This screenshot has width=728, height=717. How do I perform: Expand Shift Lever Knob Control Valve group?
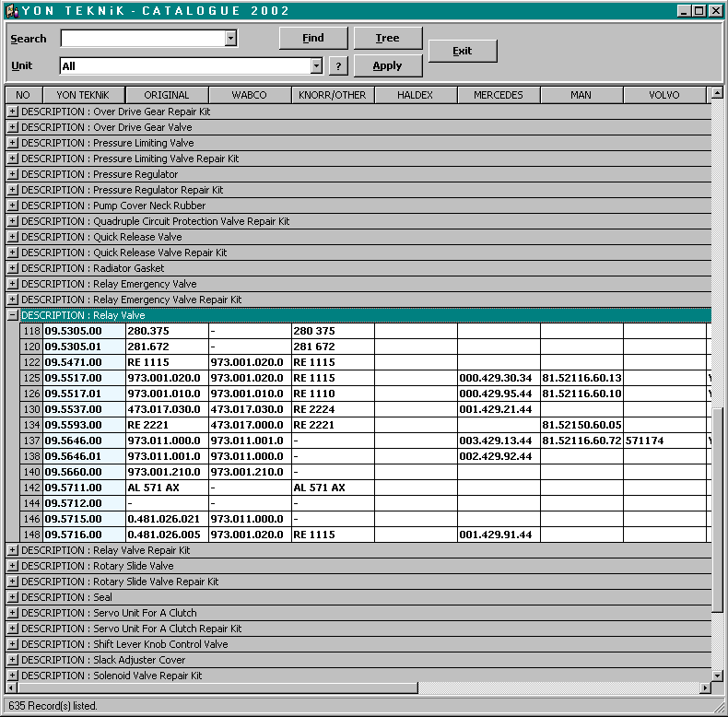coord(13,644)
